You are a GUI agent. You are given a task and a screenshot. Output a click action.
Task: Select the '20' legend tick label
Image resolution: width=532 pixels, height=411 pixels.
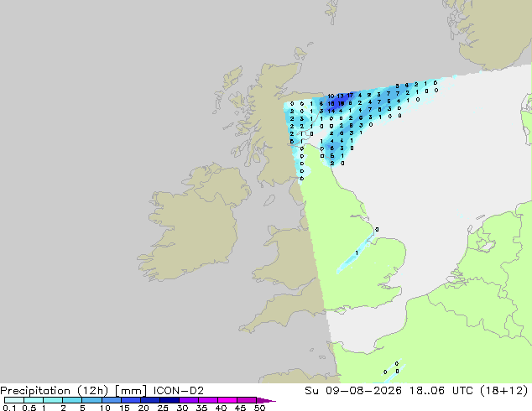point(143,408)
